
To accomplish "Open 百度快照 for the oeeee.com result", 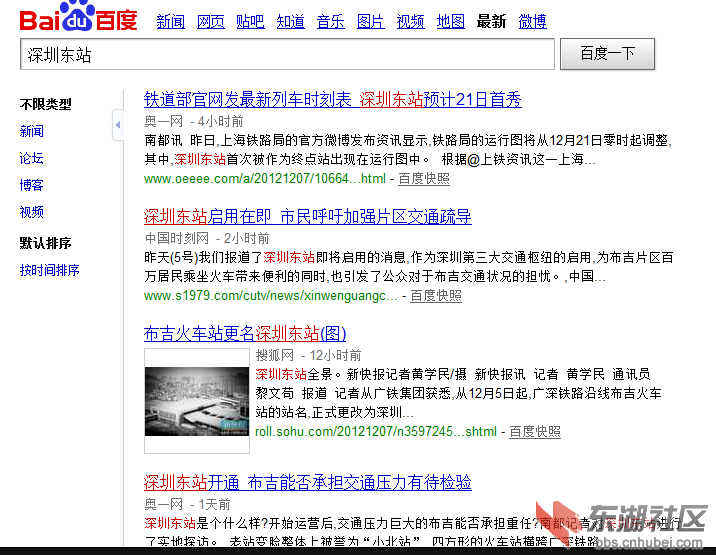I will point(424,178).
